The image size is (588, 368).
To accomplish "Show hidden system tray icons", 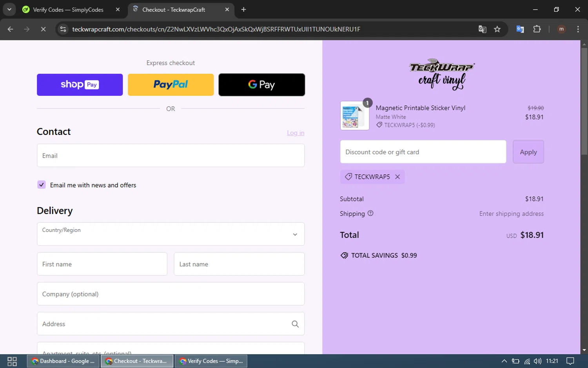I will pos(504,361).
